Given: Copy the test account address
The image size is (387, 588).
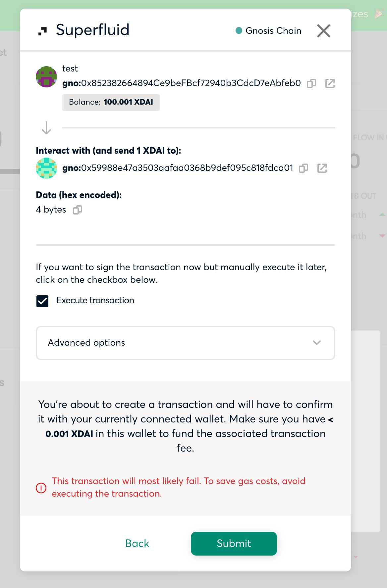Looking at the screenshot, I should pos(311,83).
